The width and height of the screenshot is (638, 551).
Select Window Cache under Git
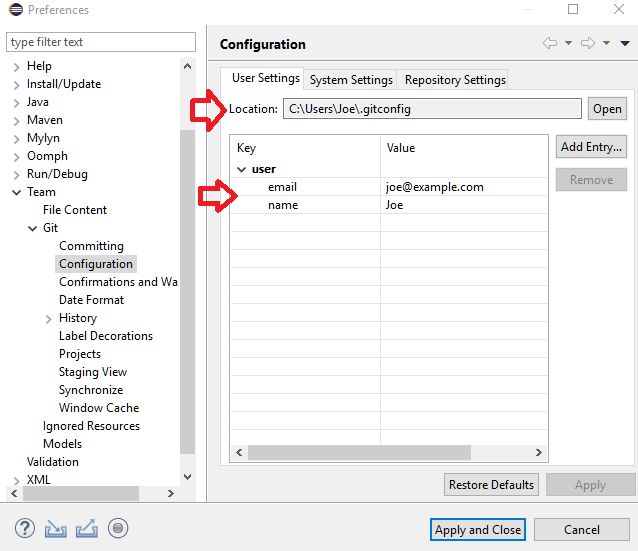click(x=99, y=408)
